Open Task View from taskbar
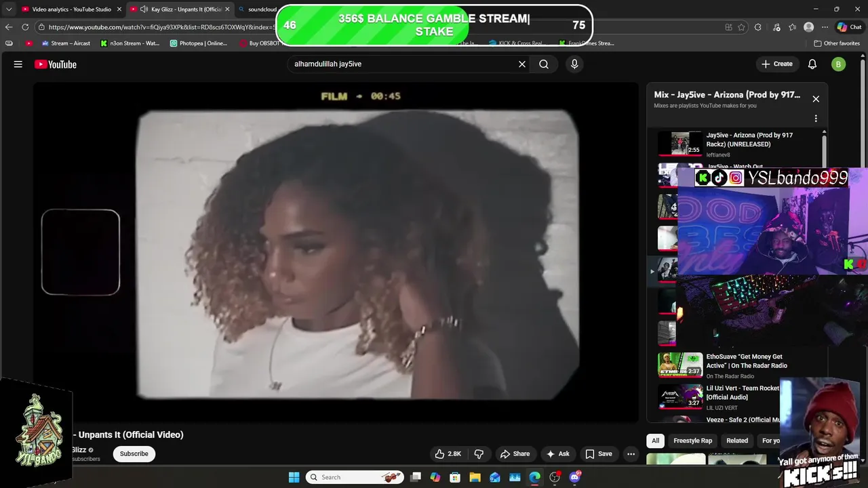This screenshot has height=488, width=868. [x=416, y=477]
